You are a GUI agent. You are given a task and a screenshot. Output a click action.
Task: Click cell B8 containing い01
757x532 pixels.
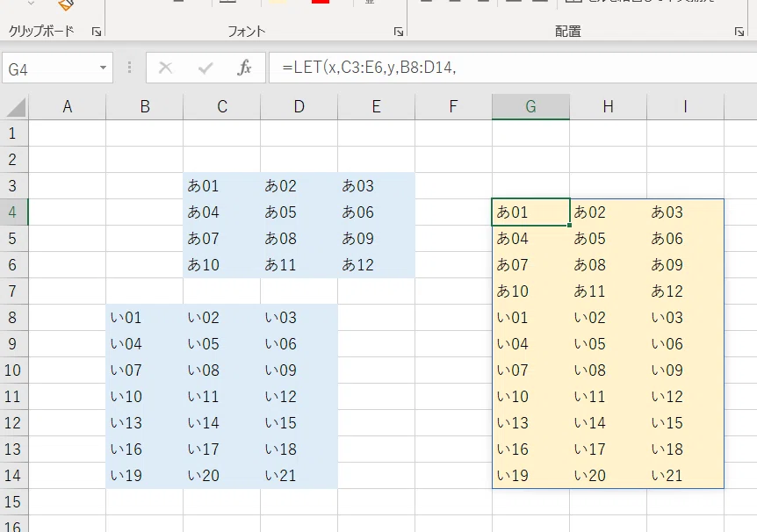coord(145,318)
